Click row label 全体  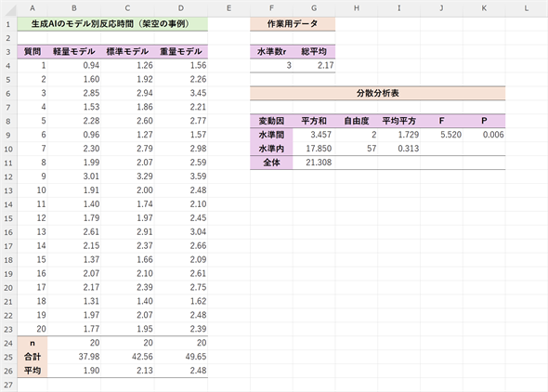271,163
